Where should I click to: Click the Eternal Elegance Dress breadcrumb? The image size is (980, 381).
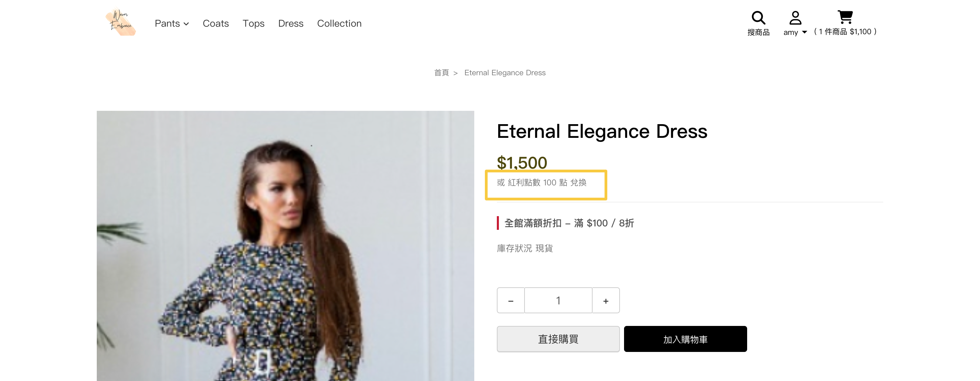[x=505, y=73]
